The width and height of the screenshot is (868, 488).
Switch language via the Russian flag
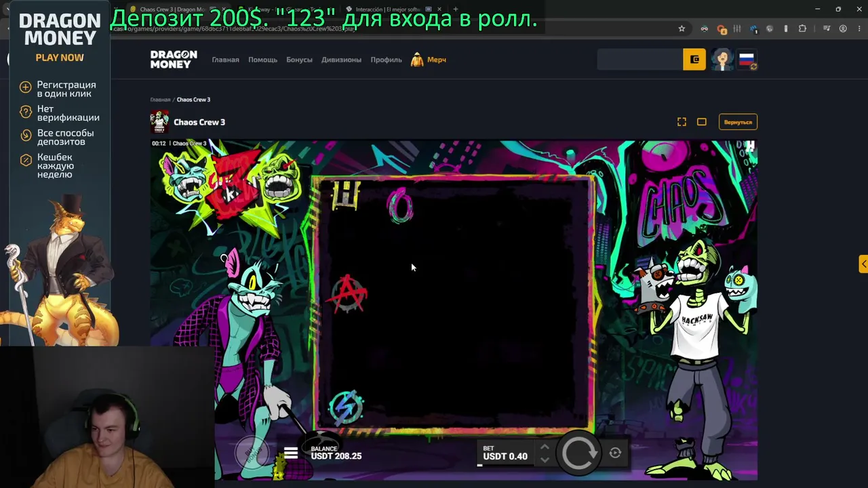coord(747,60)
